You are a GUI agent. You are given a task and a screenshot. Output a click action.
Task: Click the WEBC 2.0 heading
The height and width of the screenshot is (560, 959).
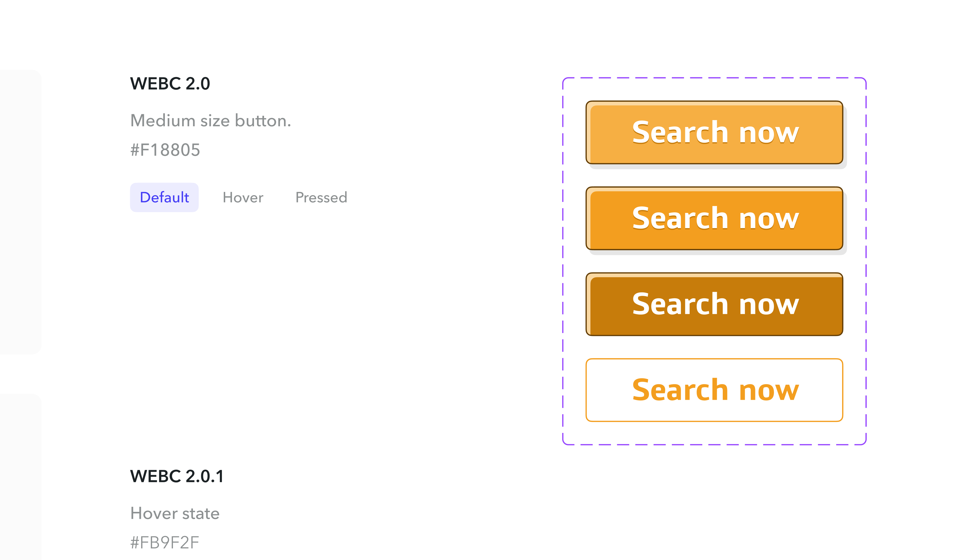170,84
